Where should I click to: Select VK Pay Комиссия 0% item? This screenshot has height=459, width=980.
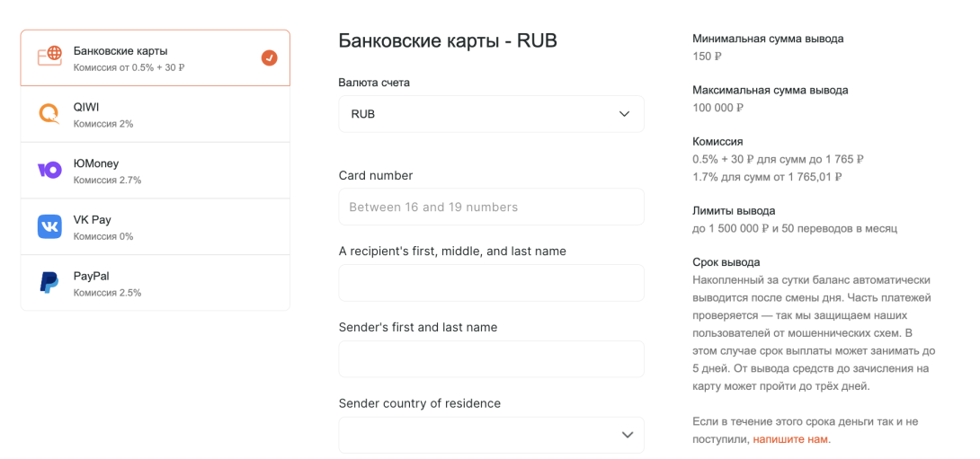click(155, 226)
